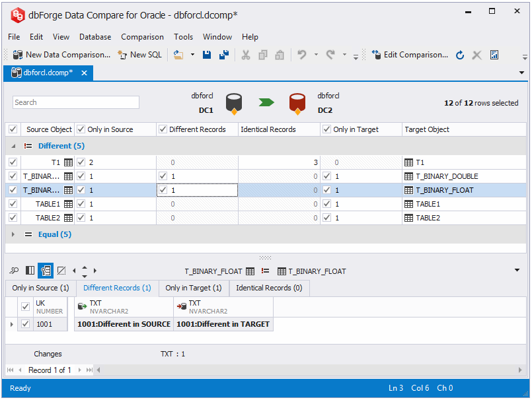Toggle the checkbox for record 1001
Image resolution: width=532 pixels, height=400 pixels.
coord(26,324)
